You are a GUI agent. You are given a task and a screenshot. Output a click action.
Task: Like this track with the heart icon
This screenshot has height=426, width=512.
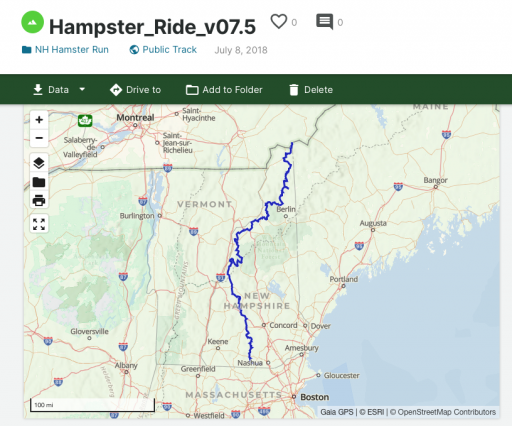[x=279, y=22]
